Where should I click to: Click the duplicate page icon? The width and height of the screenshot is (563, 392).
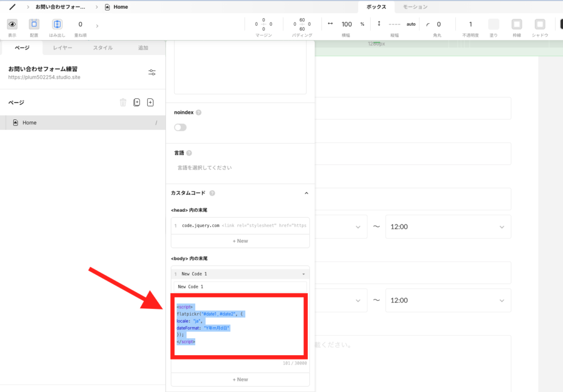pyautogui.click(x=136, y=102)
